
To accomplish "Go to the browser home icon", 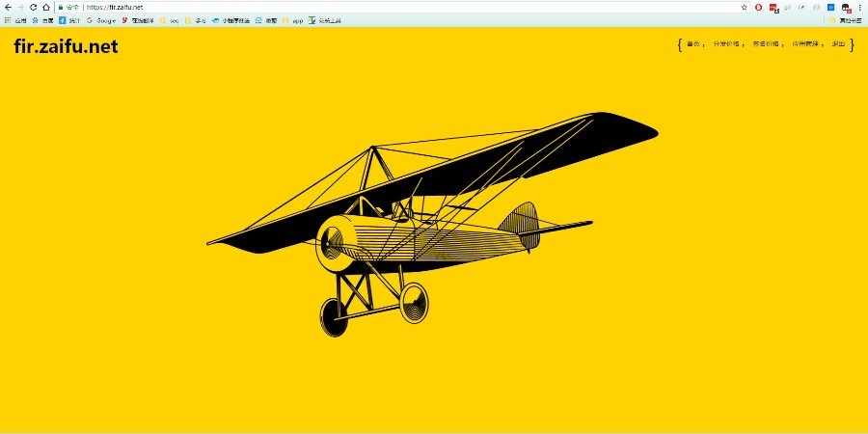I will click(46, 7).
